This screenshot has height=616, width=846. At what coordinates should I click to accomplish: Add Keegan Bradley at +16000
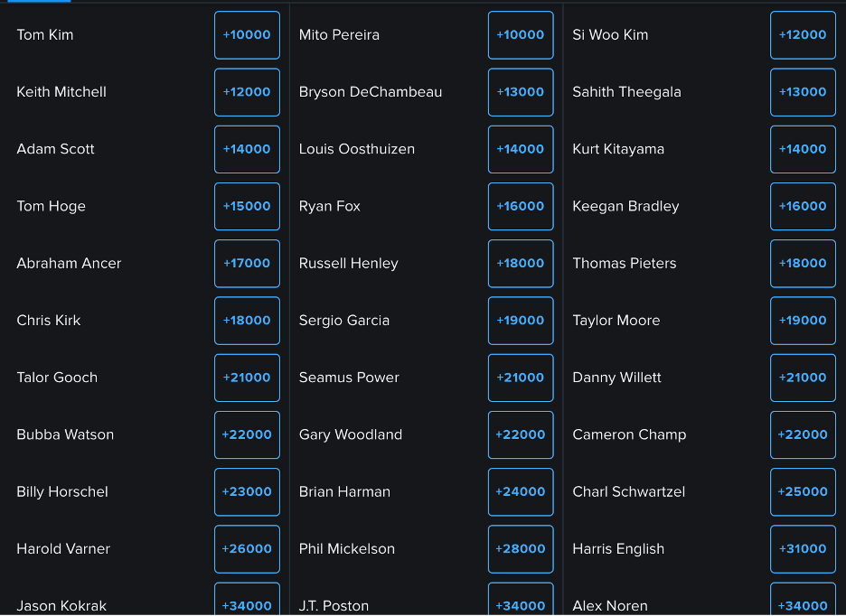click(x=803, y=206)
